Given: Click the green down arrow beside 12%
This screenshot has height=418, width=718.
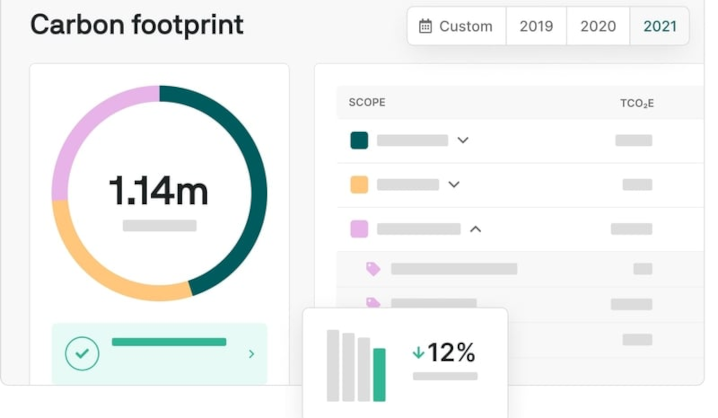Looking at the screenshot, I should [x=418, y=353].
